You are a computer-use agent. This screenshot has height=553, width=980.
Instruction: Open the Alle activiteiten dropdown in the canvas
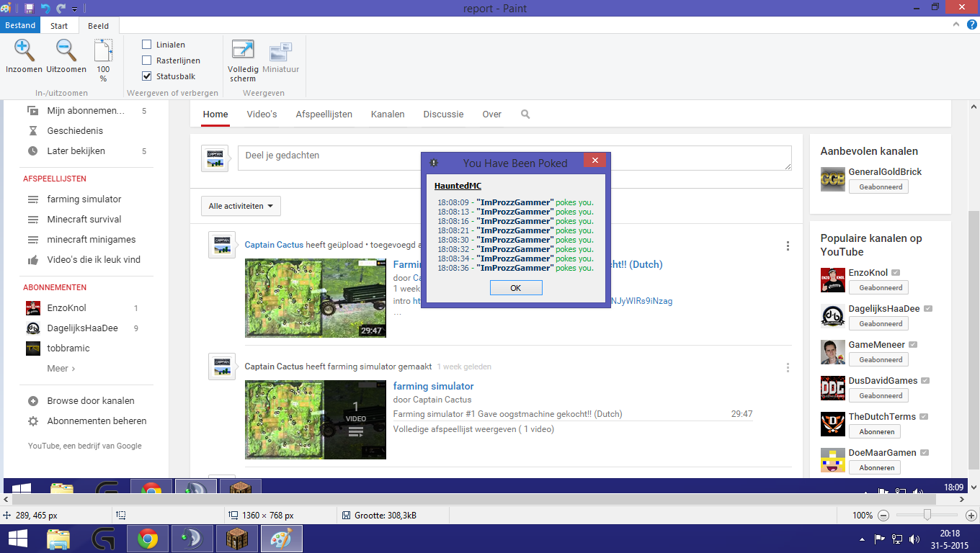click(x=241, y=206)
